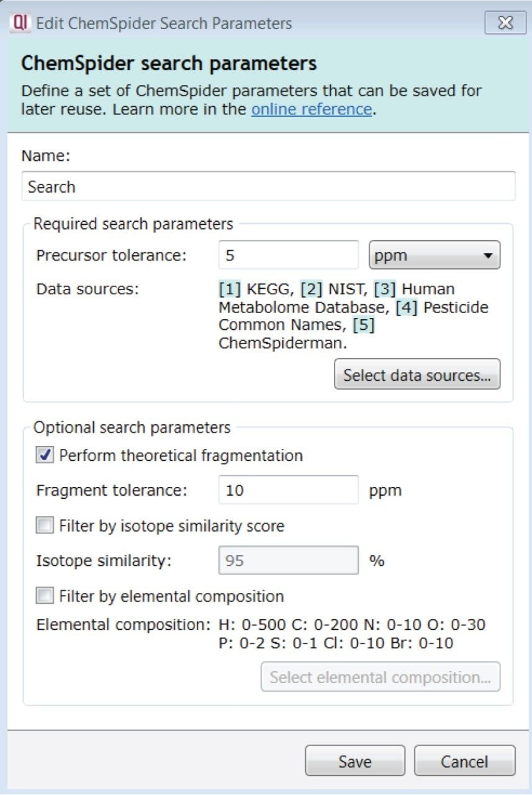This screenshot has width=532, height=795.
Task: Click the Select elemental composition button
Action: click(x=381, y=677)
